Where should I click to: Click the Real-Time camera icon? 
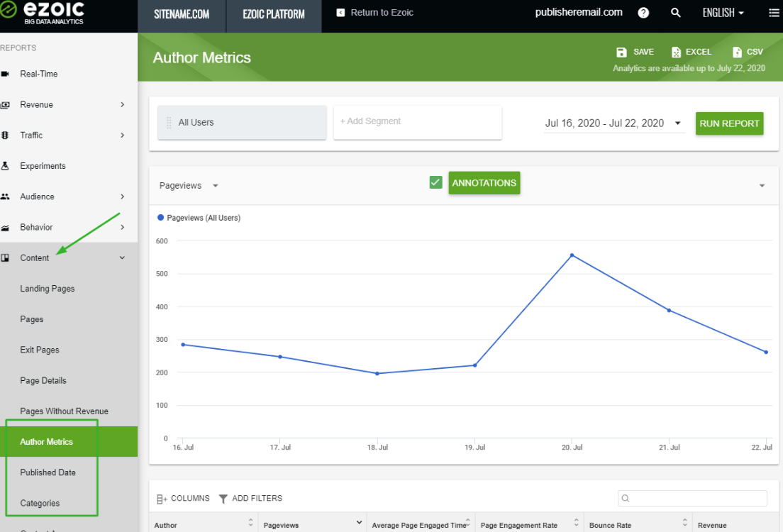6,74
